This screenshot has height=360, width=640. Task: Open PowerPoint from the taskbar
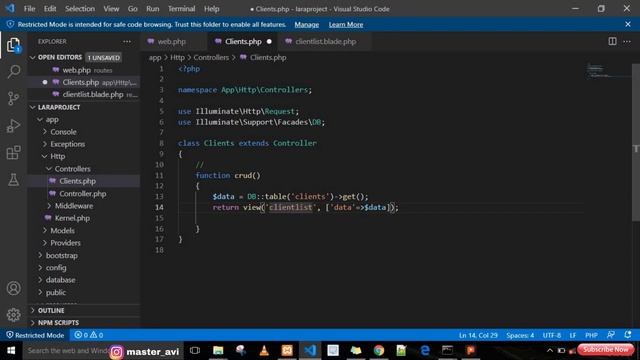pyautogui.click(x=471, y=350)
